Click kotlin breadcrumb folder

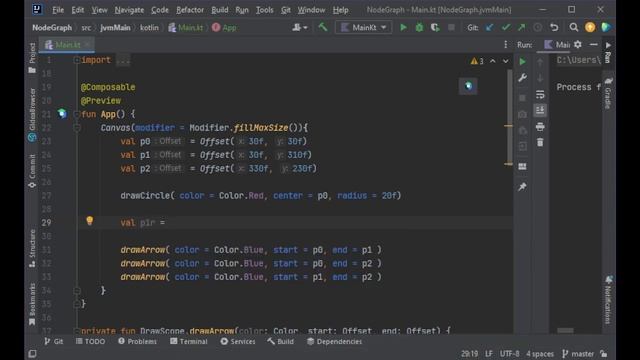click(149, 27)
